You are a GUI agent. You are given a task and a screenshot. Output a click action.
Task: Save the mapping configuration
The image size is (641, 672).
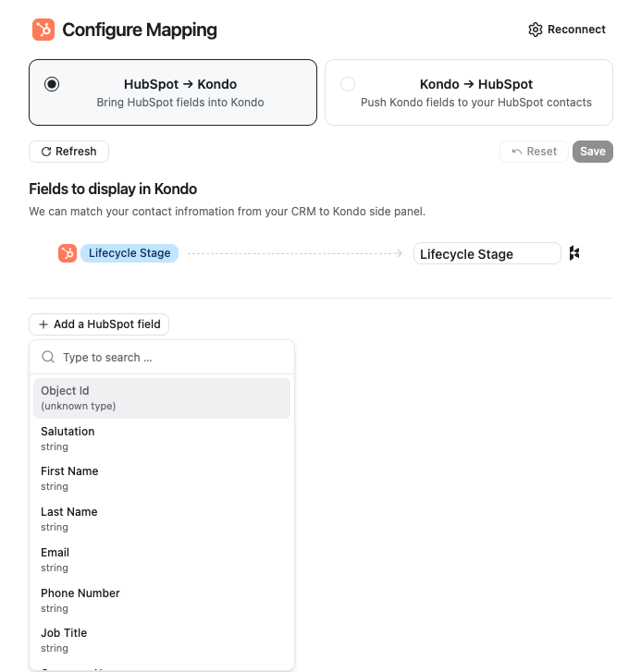[593, 152]
